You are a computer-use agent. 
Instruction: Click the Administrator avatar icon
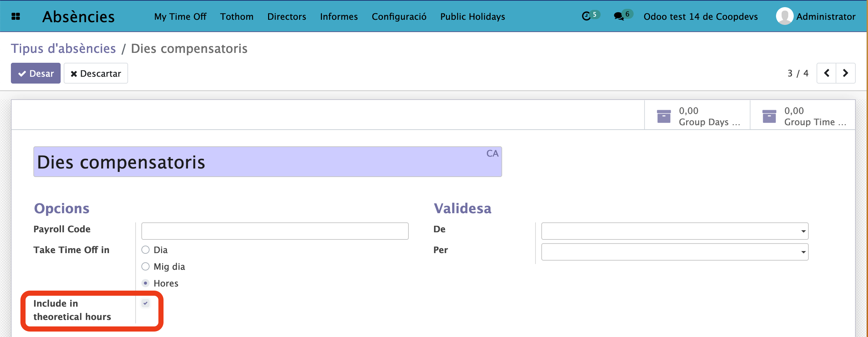coord(784,16)
